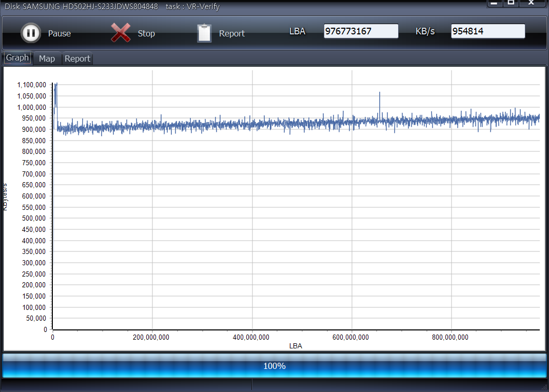Close the VR-Verify window
The width and height of the screenshot is (549, 392).
pyautogui.click(x=530, y=3)
